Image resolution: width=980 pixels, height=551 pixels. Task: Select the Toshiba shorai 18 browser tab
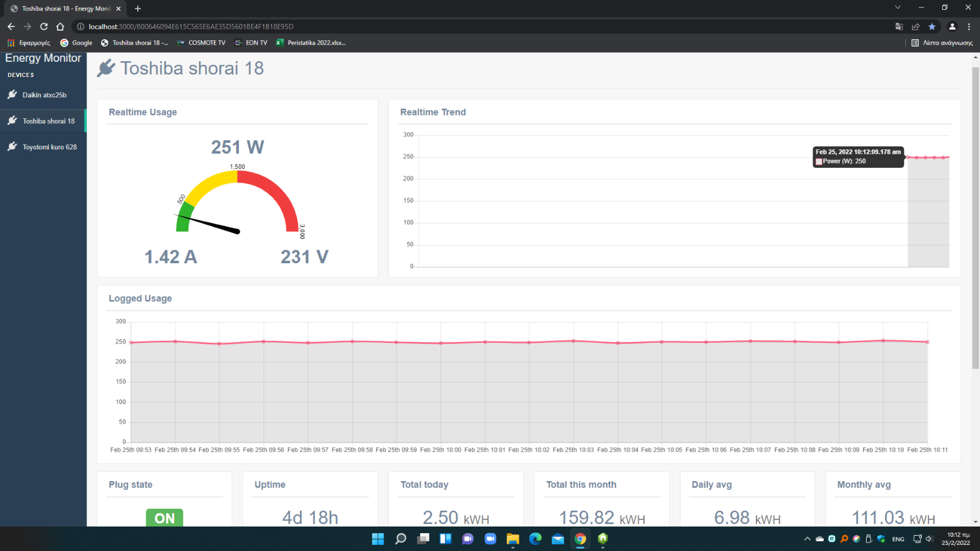(x=64, y=9)
